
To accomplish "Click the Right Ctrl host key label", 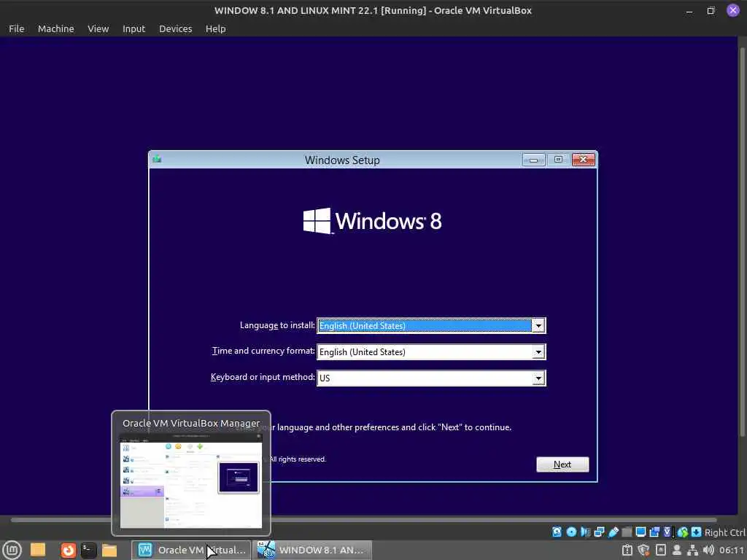I will coord(724,532).
